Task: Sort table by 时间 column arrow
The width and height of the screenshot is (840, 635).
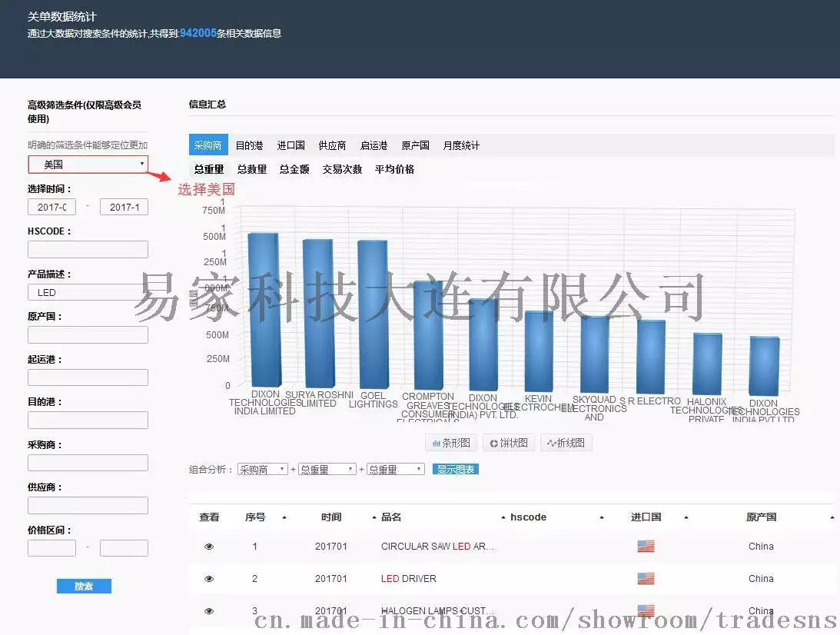Action: pos(374,517)
